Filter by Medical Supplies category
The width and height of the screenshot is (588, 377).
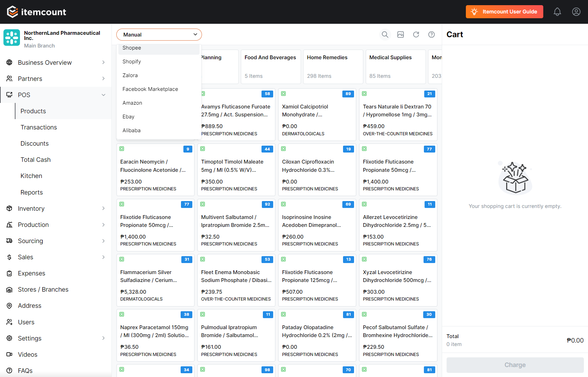396,67
